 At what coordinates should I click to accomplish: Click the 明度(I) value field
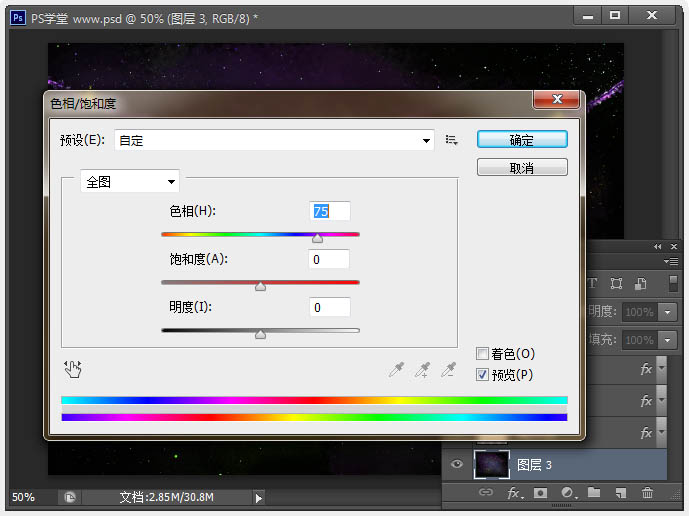point(330,307)
